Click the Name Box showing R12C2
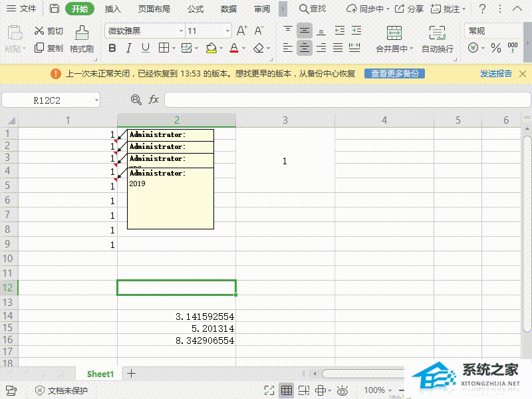The height and width of the screenshot is (399, 532). pyautogui.click(x=47, y=99)
